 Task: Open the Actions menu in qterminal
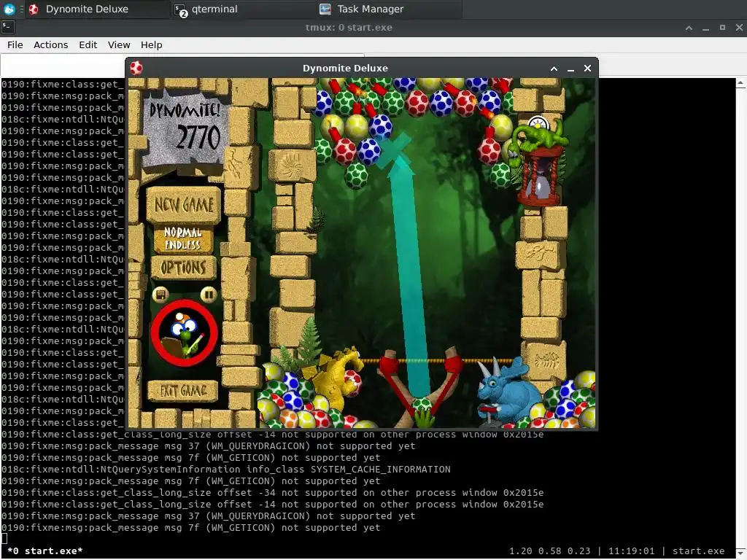point(50,44)
